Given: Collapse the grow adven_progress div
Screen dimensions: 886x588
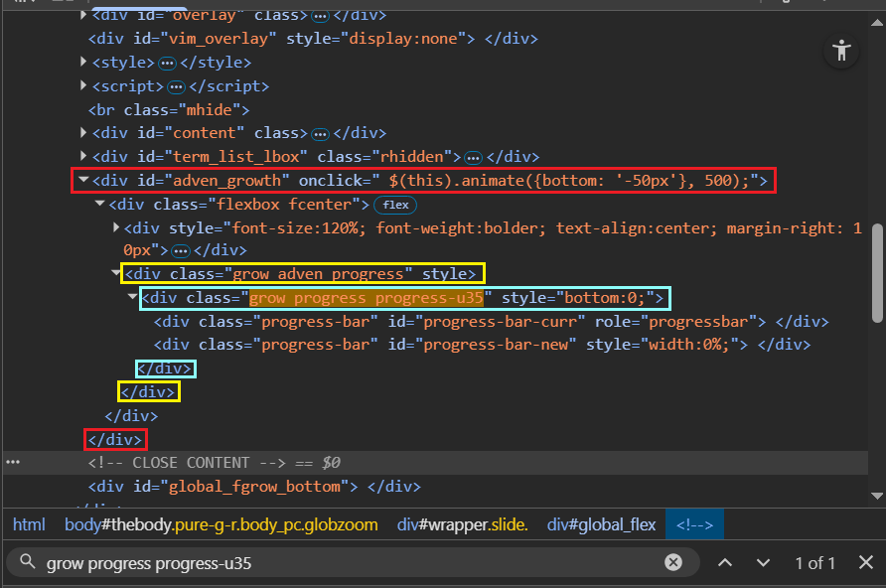Looking at the screenshot, I should 116,273.
